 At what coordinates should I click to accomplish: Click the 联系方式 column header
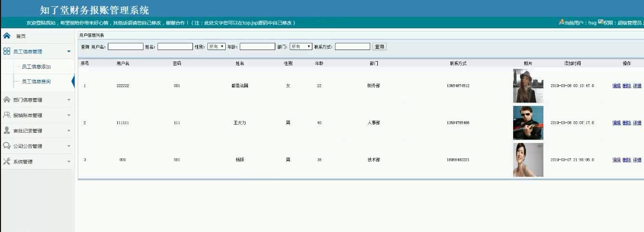click(458, 64)
